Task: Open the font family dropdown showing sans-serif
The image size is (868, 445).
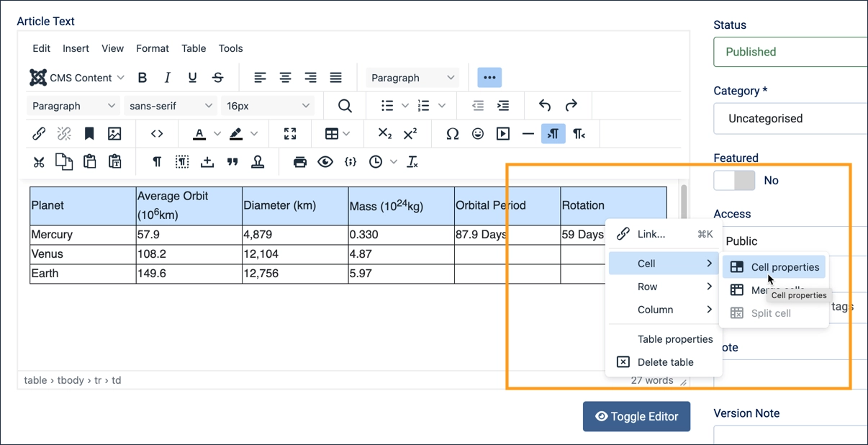Action: pyautogui.click(x=170, y=105)
